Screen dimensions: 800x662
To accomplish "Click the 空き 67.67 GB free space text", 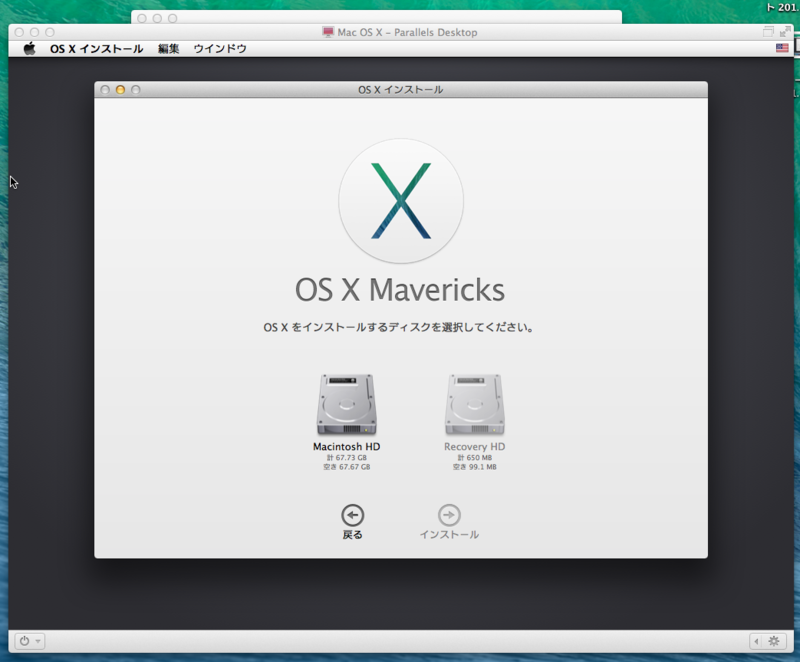I will (x=346, y=467).
